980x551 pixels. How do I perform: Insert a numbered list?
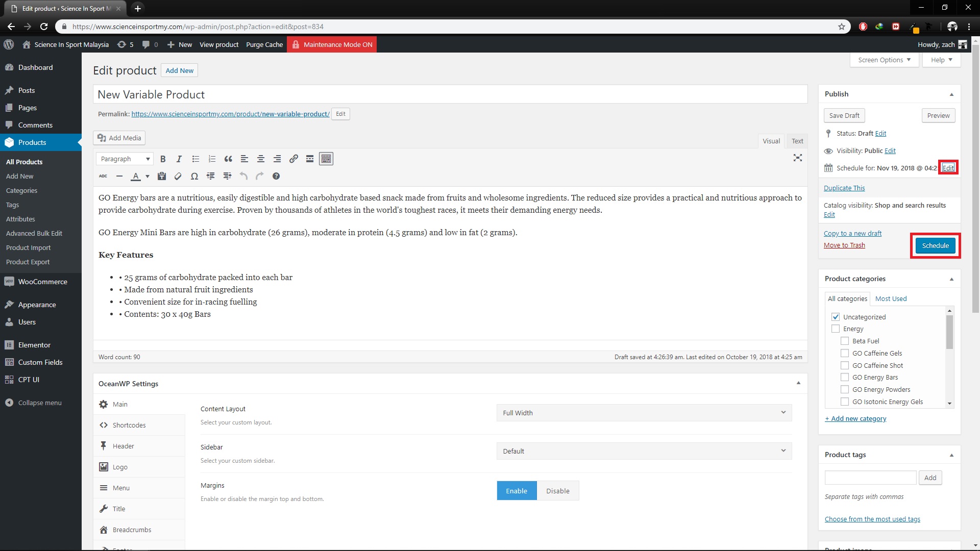tap(212, 159)
